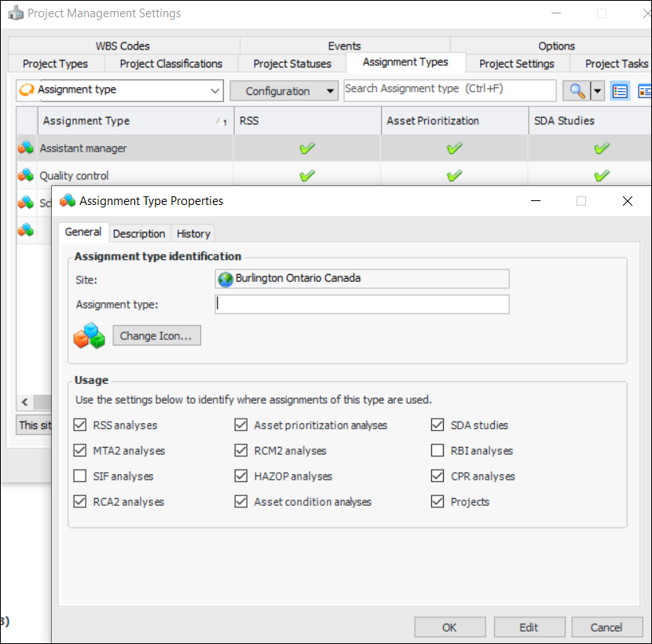Switch to the Description tab

tap(139, 233)
